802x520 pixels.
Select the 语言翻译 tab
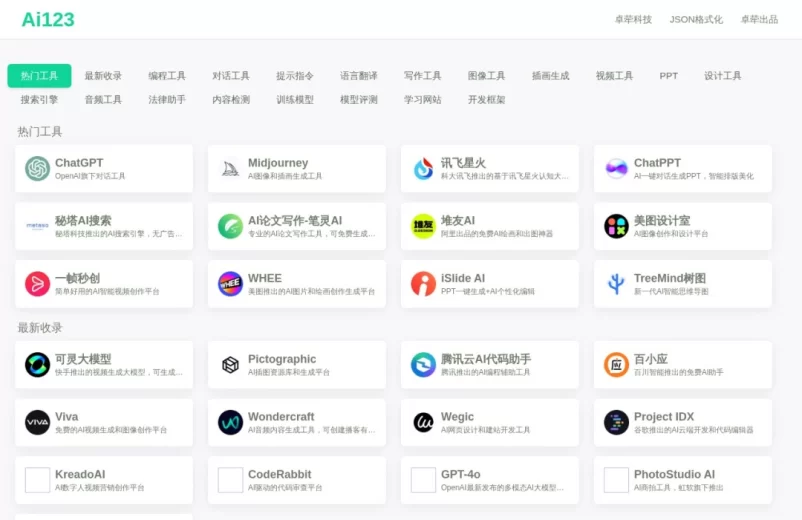pyautogui.click(x=359, y=76)
